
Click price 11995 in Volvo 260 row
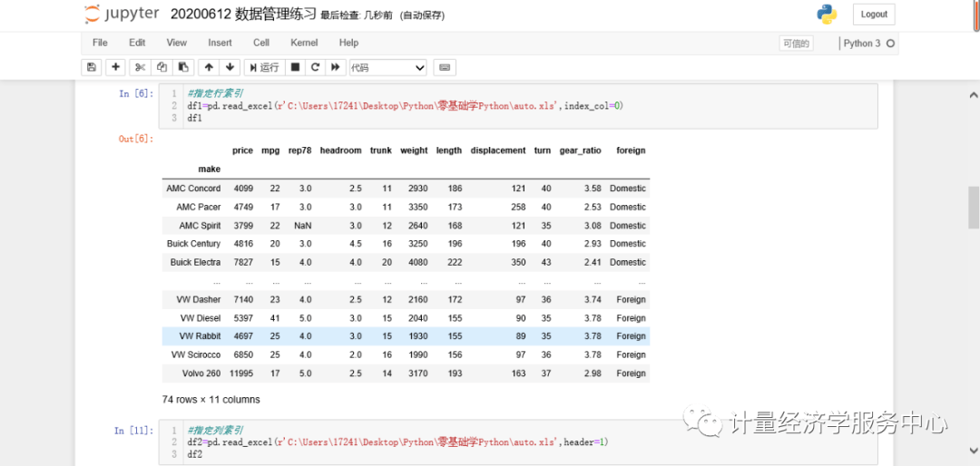point(240,374)
